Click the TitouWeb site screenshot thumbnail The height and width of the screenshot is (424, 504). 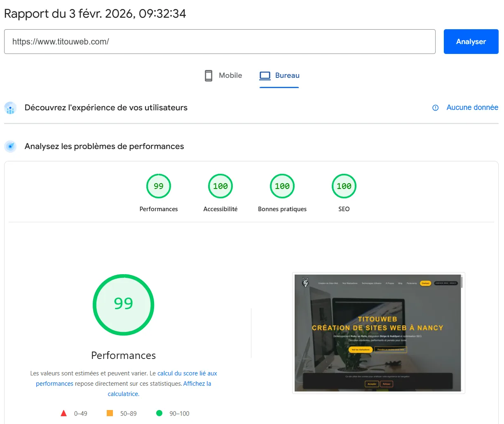click(378, 333)
